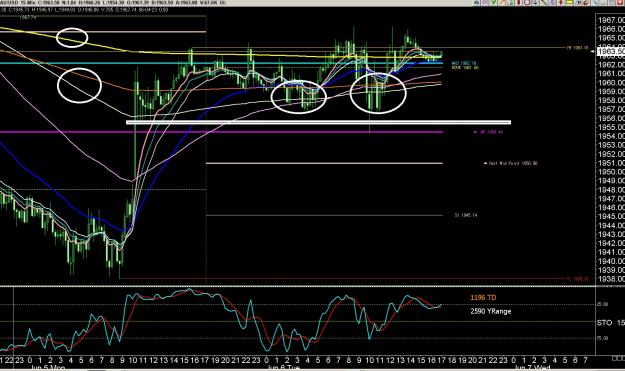
Task: Click the 1938.00 price axis label
Action: point(611,279)
